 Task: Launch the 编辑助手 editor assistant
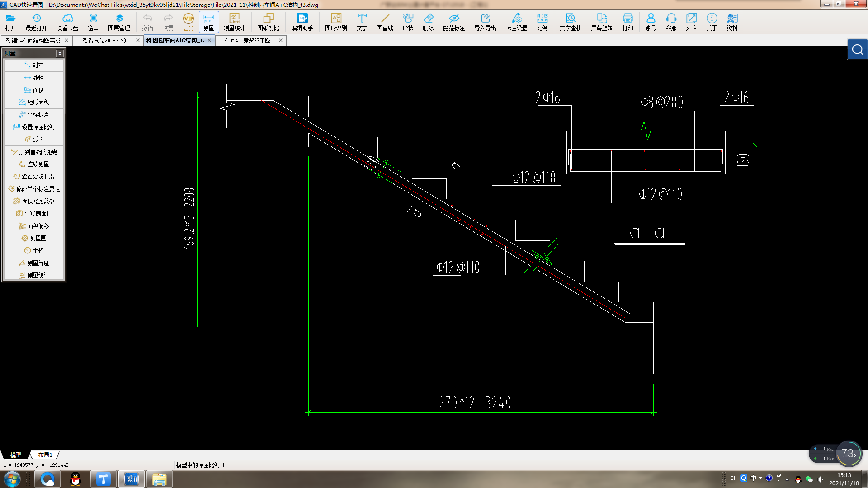point(302,22)
